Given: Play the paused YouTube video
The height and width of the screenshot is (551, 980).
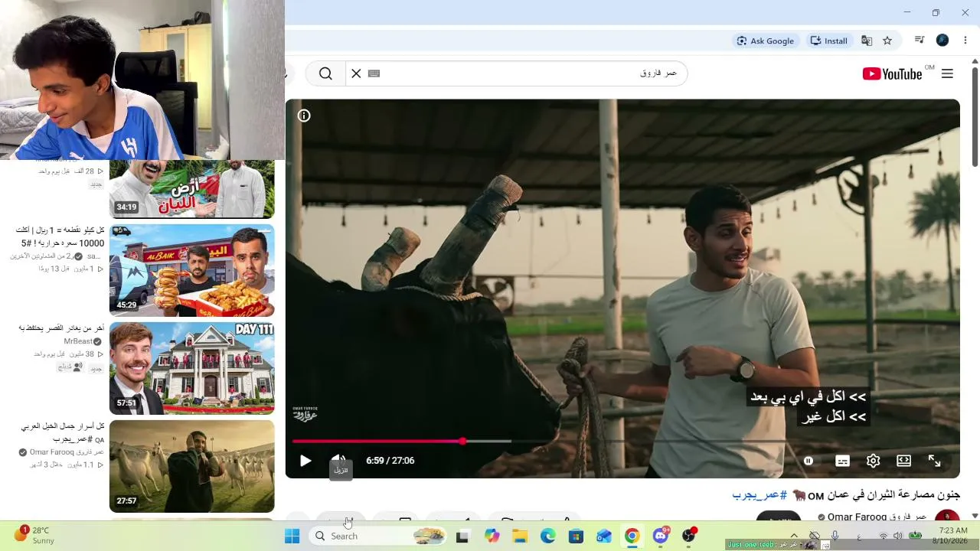Looking at the screenshot, I should [305, 461].
